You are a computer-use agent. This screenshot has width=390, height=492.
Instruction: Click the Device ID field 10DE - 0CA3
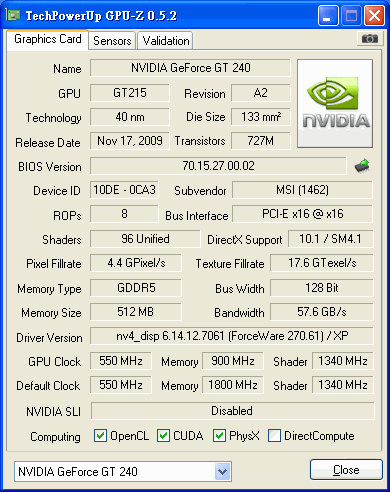click(124, 190)
